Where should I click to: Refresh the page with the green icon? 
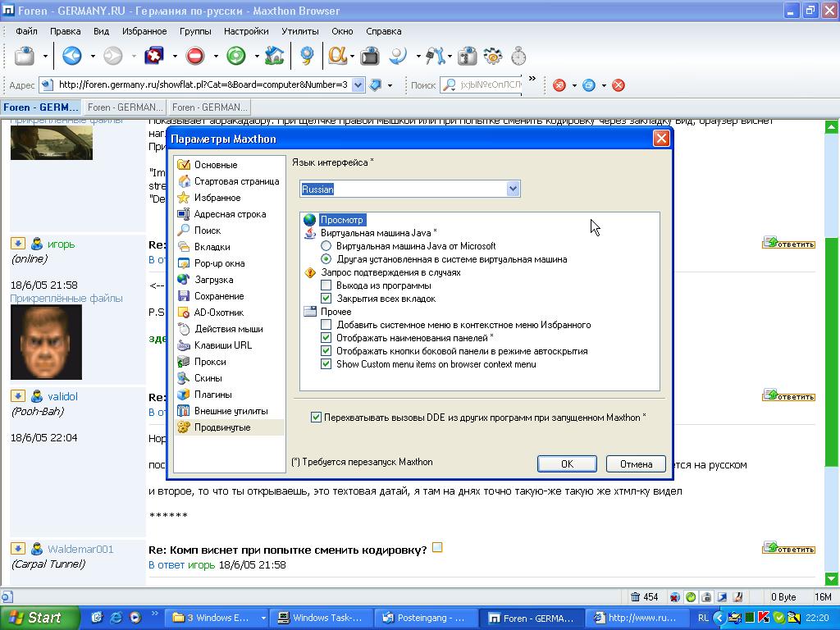click(x=235, y=56)
